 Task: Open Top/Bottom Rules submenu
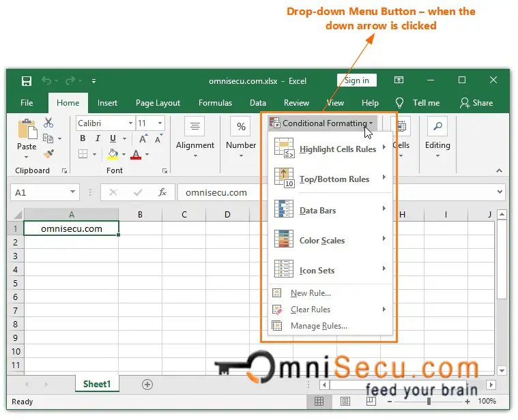coord(330,179)
